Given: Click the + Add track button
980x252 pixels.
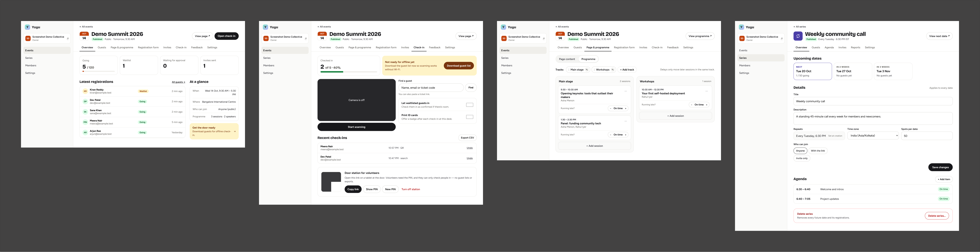Looking at the screenshot, I should (627, 70).
